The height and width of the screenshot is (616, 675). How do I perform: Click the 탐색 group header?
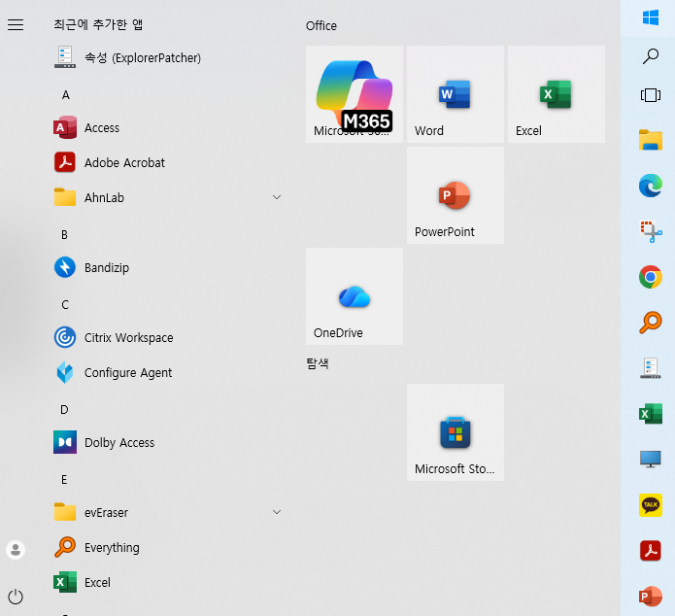tap(318, 363)
